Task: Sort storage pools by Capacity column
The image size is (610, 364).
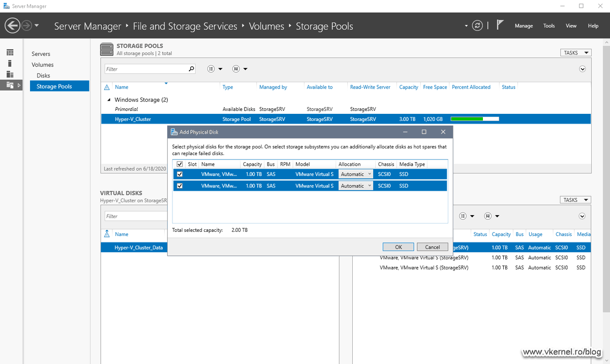Action: [x=409, y=87]
